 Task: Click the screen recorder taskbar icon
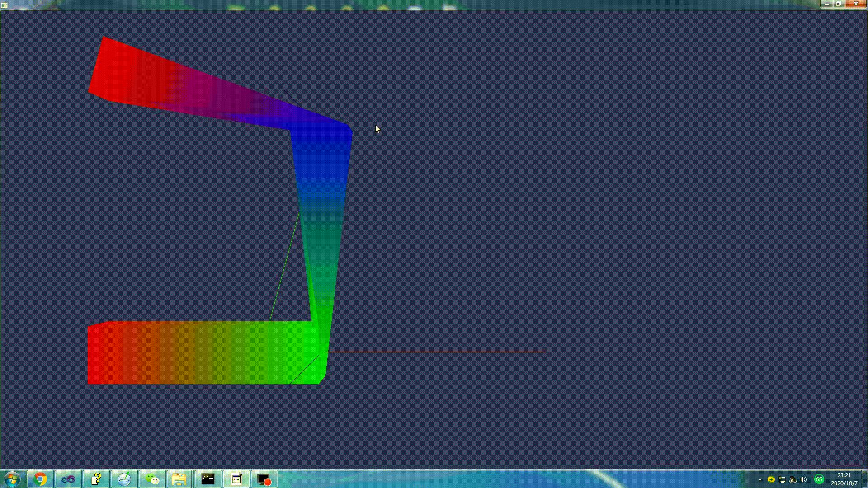(264, 479)
